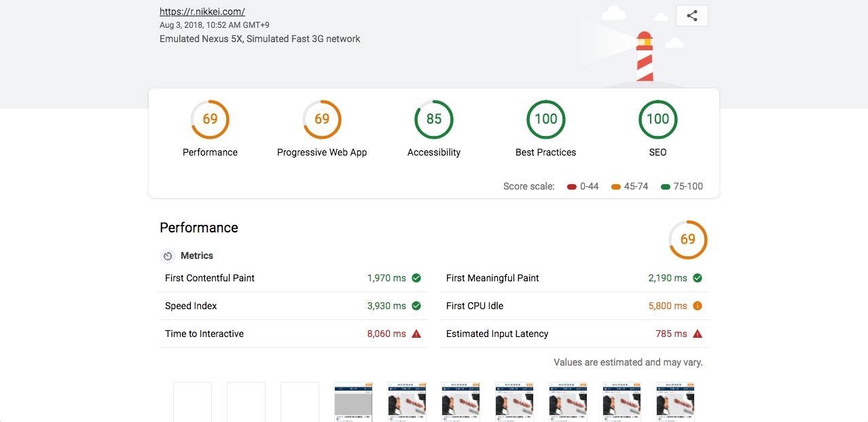Expand the Estimated Input Latency metric row

click(575, 334)
